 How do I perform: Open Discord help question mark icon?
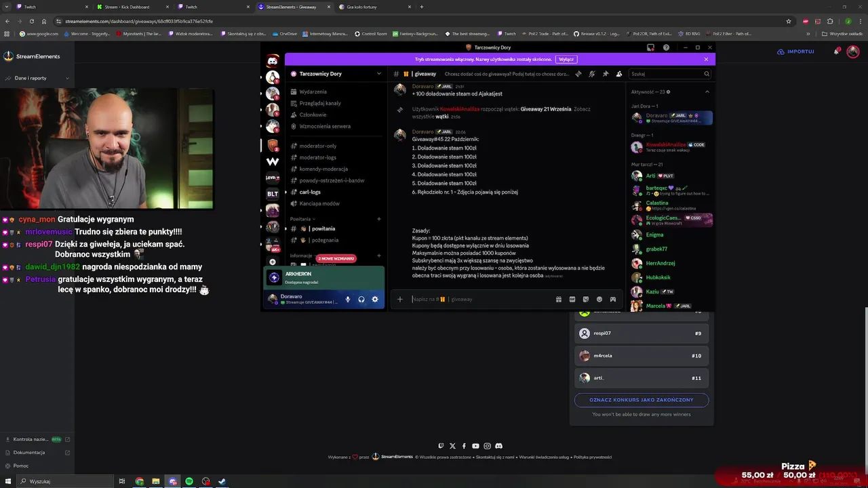(666, 47)
